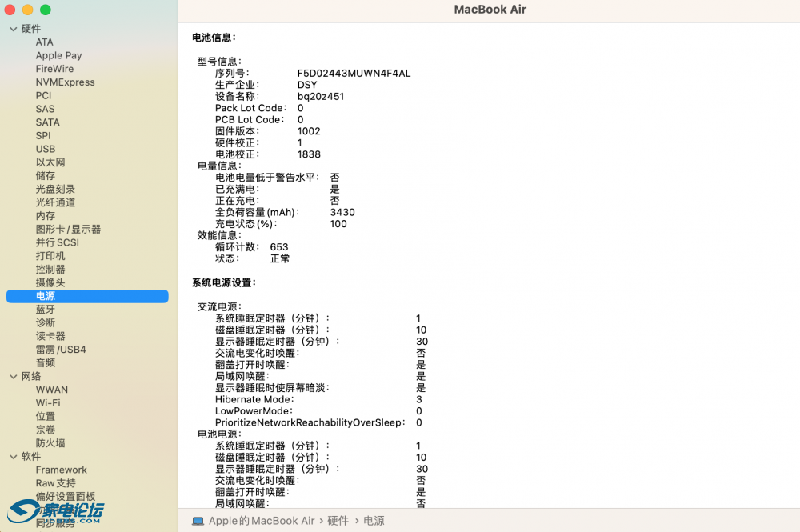Select SPI in sidebar

pos(43,136)
